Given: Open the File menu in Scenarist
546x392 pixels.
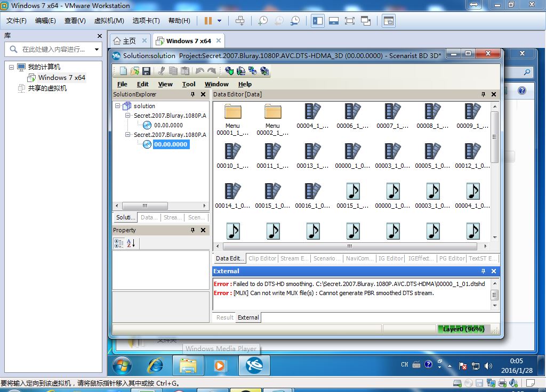Looking at the screenshot, I should [122, 84].
